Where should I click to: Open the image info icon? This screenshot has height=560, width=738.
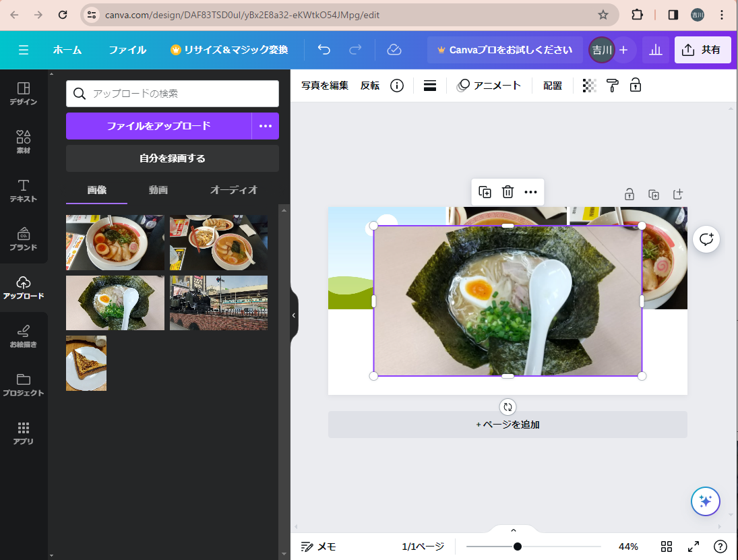point(397,86)
